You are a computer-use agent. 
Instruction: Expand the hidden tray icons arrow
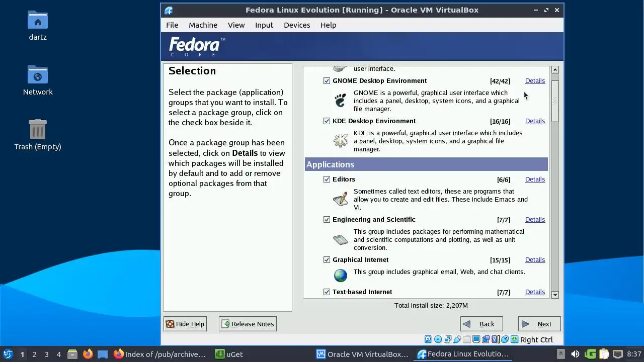point(561,354)
